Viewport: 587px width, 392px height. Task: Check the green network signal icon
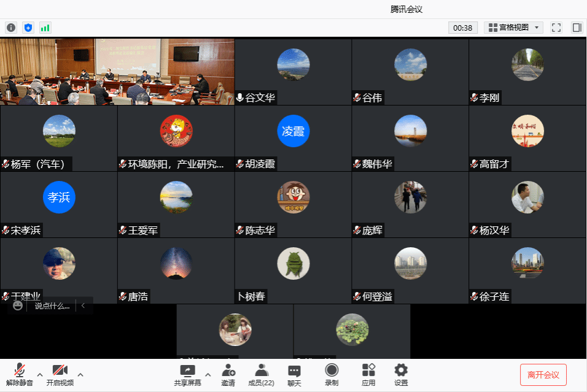(45, 28)
